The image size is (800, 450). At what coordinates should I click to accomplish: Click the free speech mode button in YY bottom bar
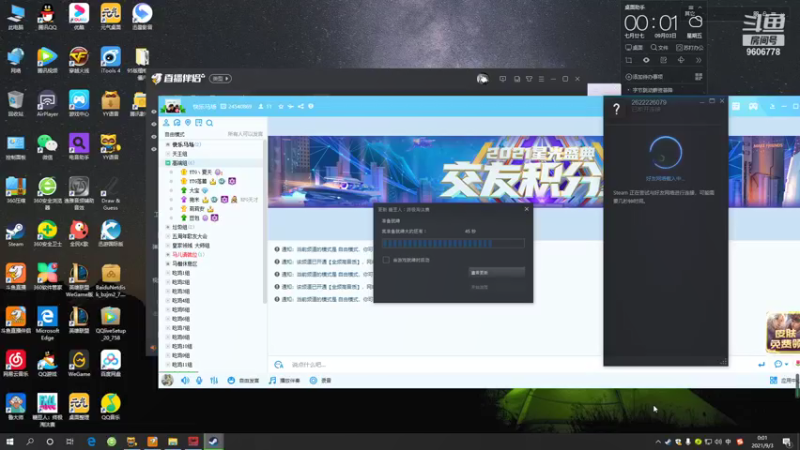pyautogui.click(x=243, y=381)
